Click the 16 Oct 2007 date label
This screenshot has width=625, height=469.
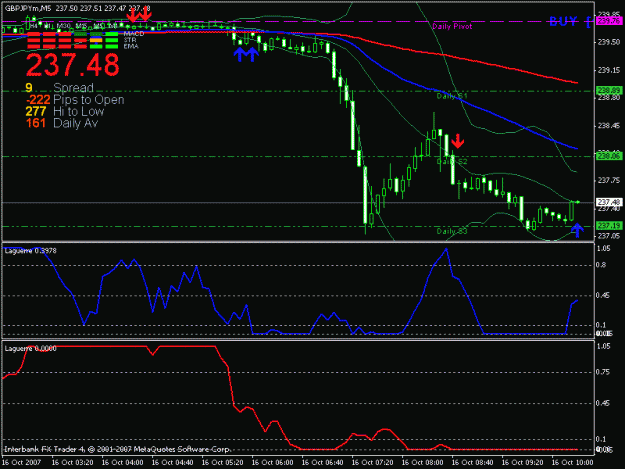21,463
